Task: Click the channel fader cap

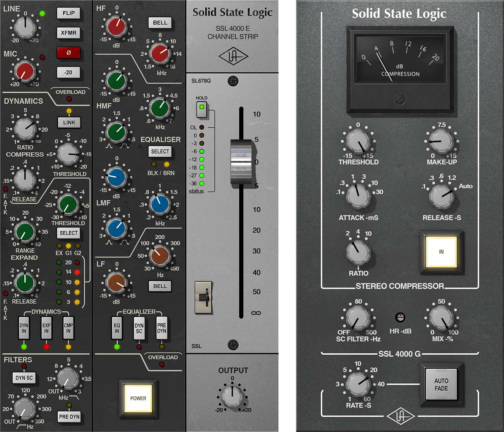Action: click(241, 161)
